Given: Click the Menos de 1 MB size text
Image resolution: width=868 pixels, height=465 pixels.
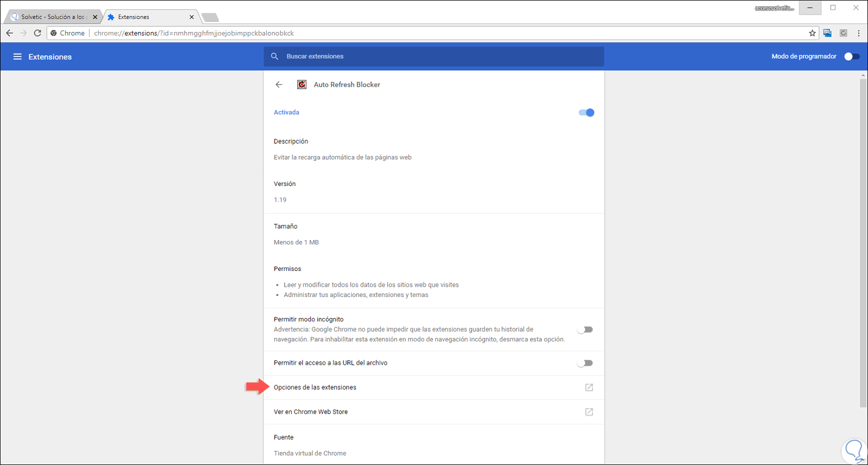Looking at the screenshot, I should click(296, 242).
